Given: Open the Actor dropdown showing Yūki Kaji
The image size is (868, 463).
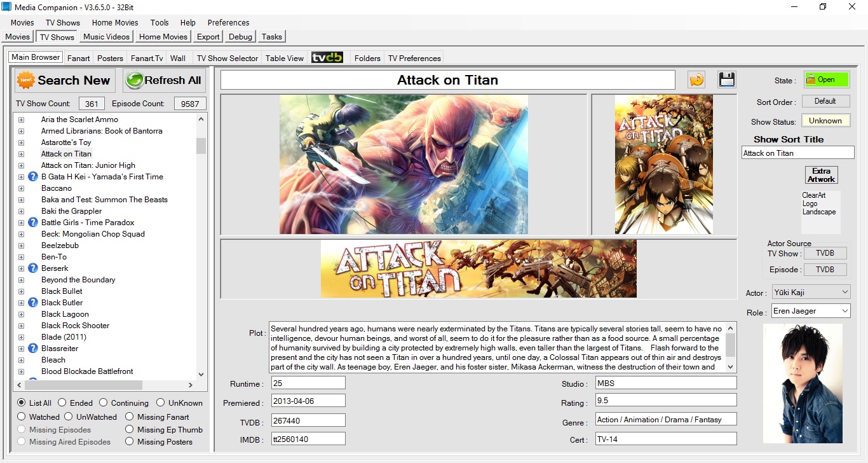Looking at the screenshot, I should [x=811, y=292].
